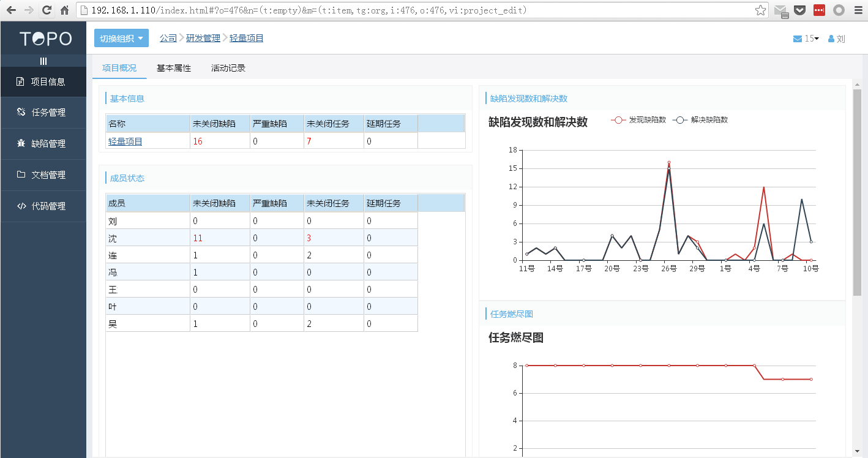868x458 pixels.
Task: Open the 缺陷管理 section
Action: pos(43,144)
